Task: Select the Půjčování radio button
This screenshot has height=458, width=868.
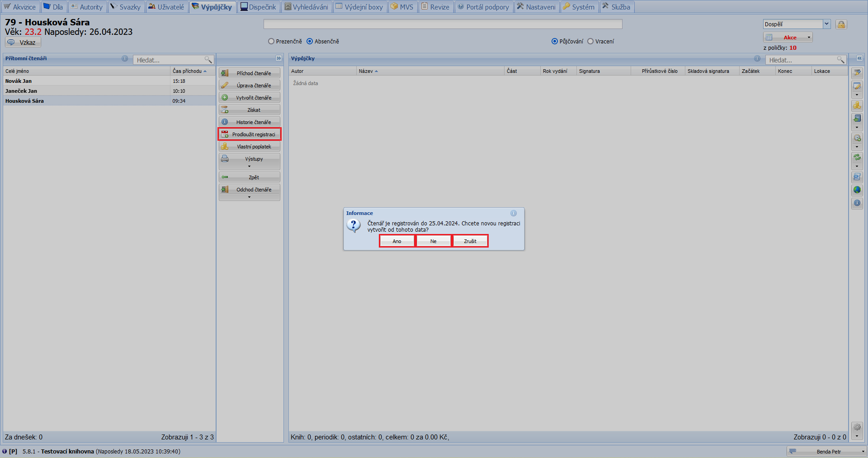Action: tap(555, 41)
